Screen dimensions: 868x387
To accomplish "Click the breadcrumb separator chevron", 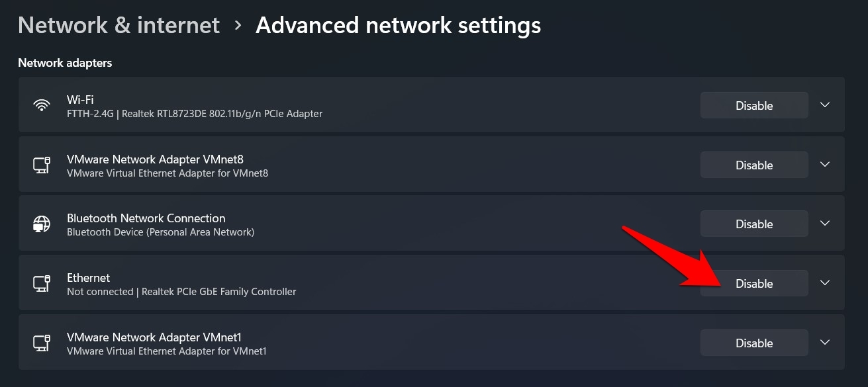I will pyautogui.click(x=238, y=26).
